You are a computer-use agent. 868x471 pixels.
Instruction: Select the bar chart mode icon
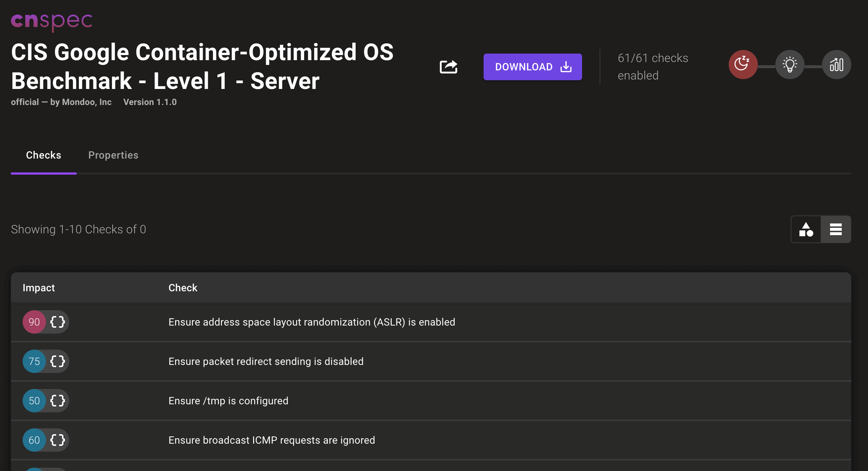pos(836,65)
